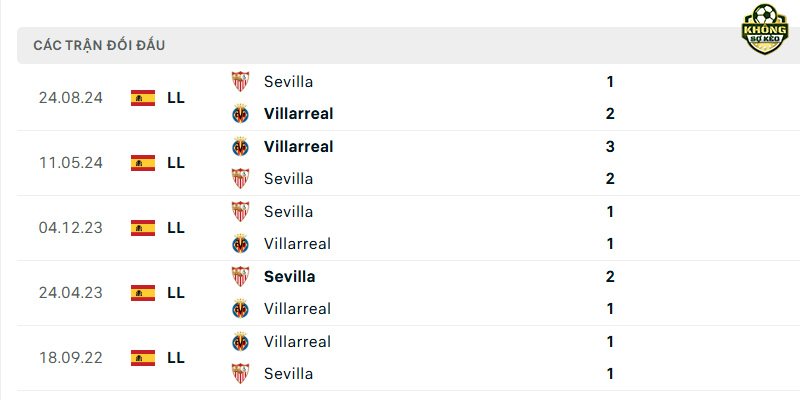Click Spain flag beside 18.09.22 date
The height and width of the screenshot is (400, 800).
pos(143,358)
